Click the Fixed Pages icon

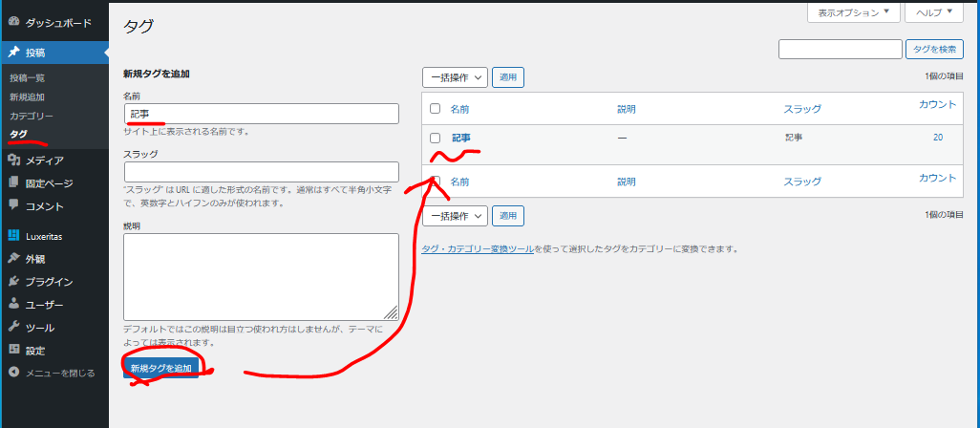[x=13, y=182]
